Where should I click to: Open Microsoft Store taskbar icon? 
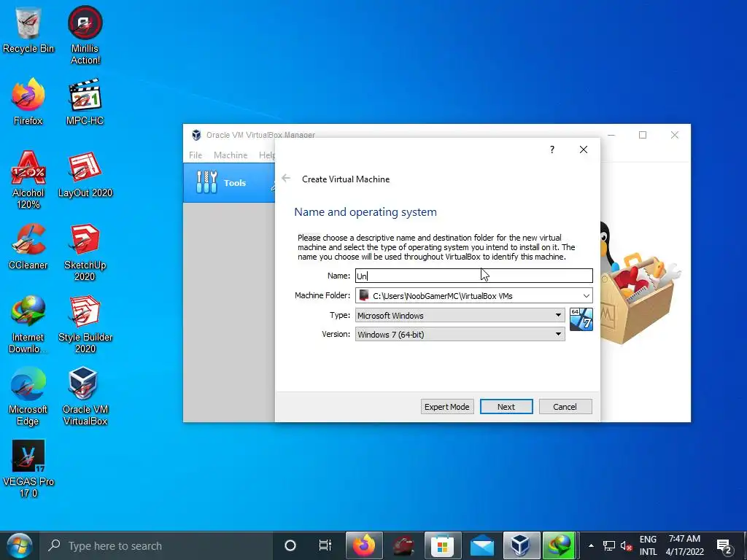[443, 545]
